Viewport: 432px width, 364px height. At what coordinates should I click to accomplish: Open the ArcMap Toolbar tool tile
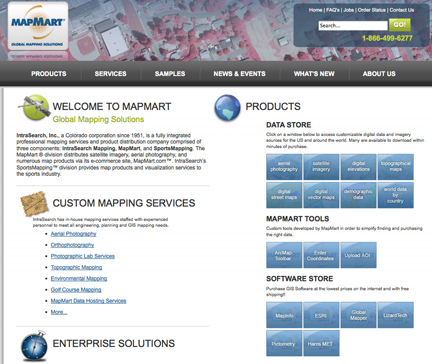click(x=284, y=255)
